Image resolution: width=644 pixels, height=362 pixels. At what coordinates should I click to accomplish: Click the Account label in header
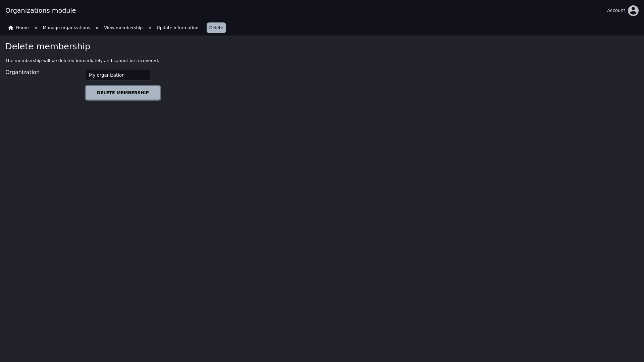[x=616, y=11]
